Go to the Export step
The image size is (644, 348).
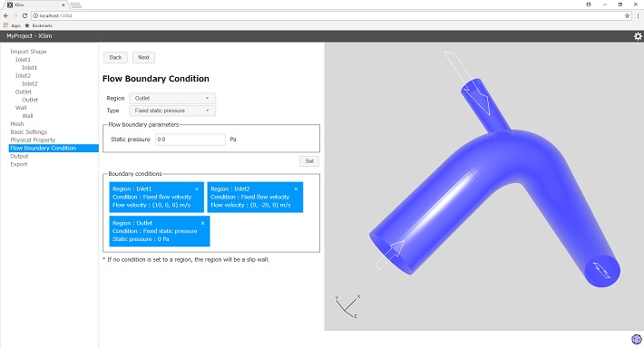(x=19, y=164)
